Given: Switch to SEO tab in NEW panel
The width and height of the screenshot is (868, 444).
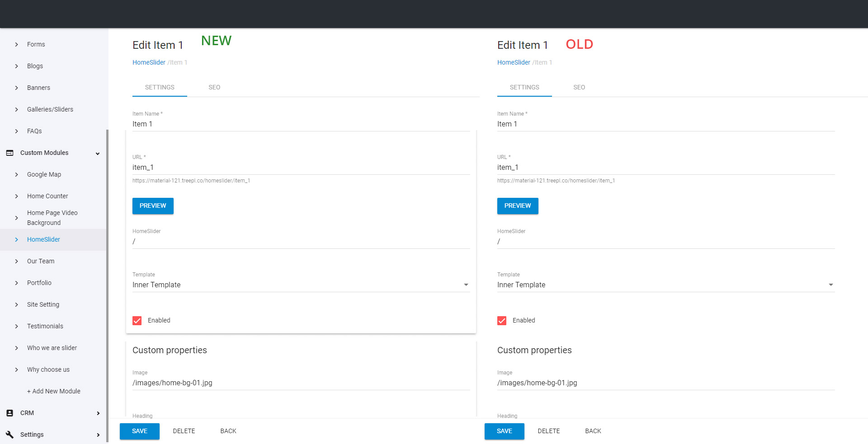Looking at the screenshot, I should click(x=214, y=87).
